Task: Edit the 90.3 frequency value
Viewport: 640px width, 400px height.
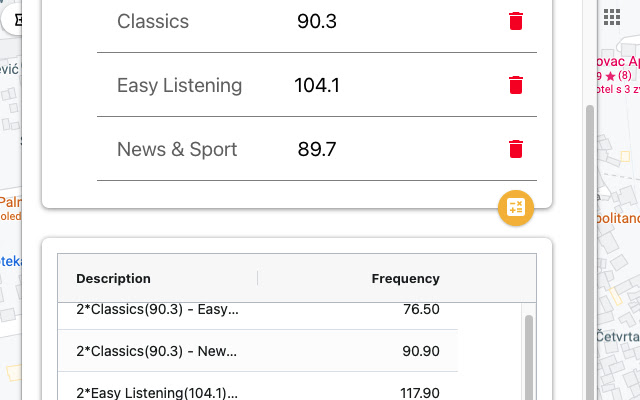Action: pyautogui.click(x=317, y=21)
